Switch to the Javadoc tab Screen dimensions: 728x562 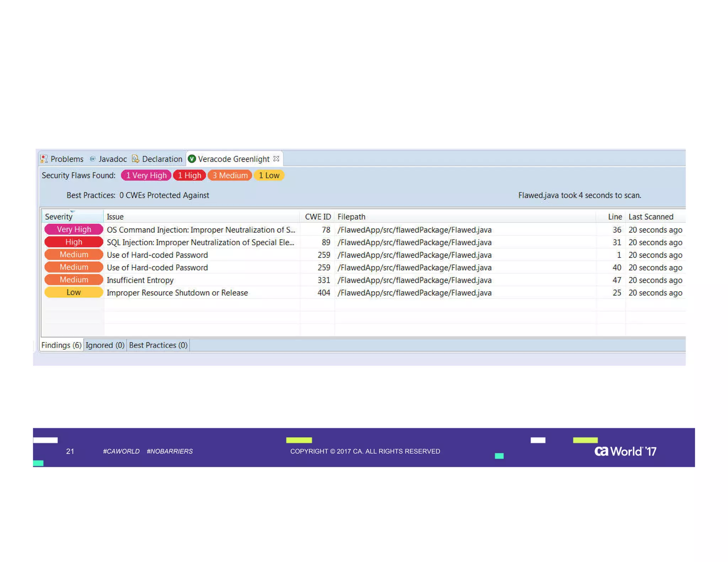[x=112, y=159]
